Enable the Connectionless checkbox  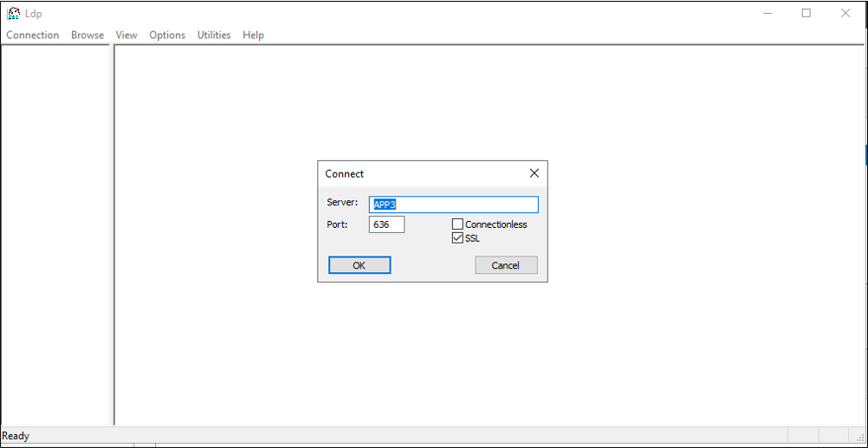458,224
